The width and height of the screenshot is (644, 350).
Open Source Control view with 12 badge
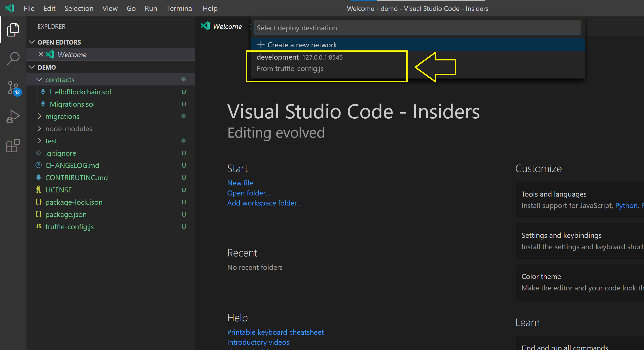tap(13, 88)
